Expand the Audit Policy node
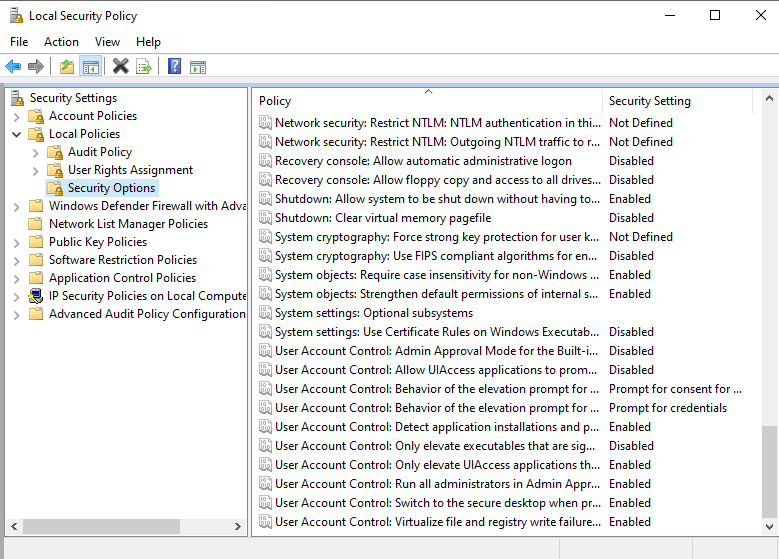 point(35,153)
